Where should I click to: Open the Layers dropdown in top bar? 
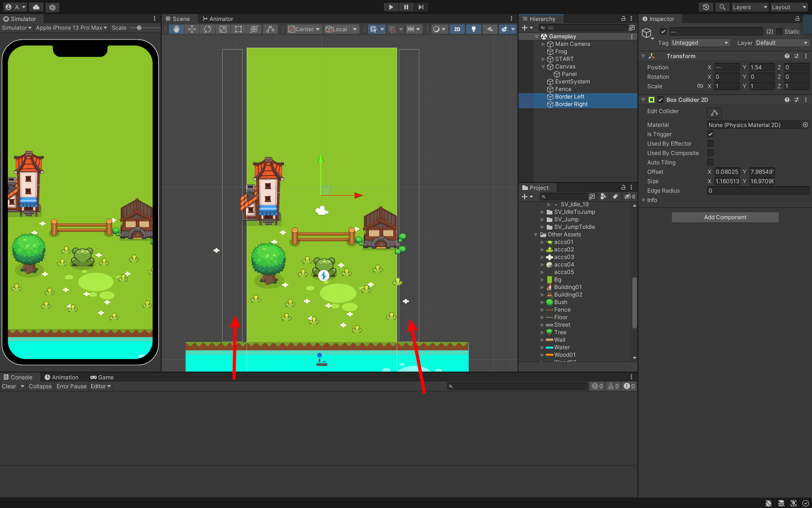(750, 7)
